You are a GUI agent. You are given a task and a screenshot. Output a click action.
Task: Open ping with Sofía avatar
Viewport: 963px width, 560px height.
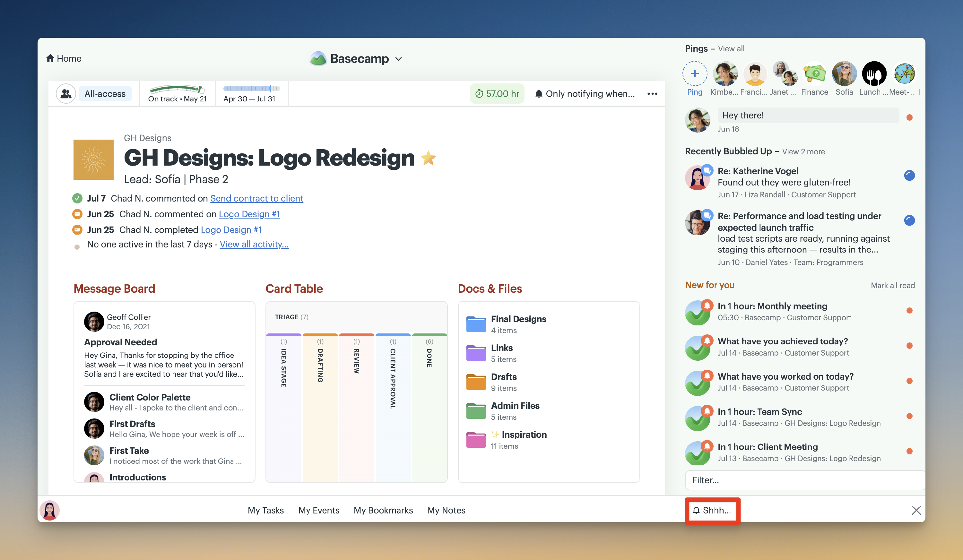pos(844,73)
